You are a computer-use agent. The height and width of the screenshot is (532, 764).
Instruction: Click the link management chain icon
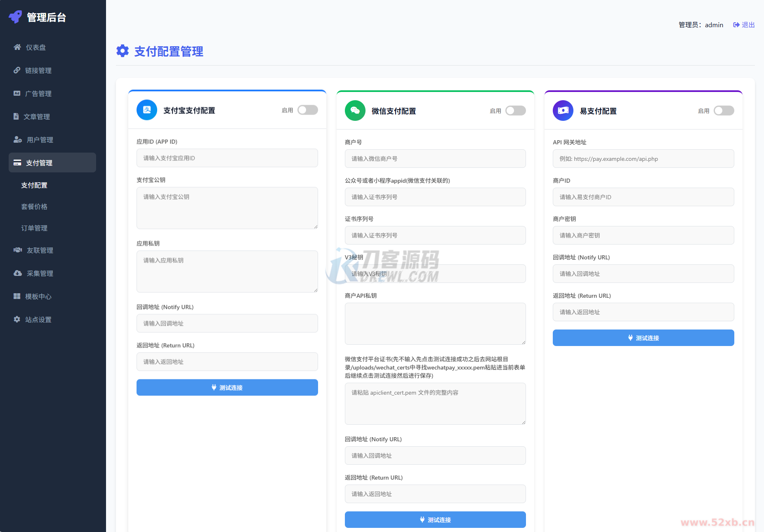pyautogui.click(x=17, y=71)
